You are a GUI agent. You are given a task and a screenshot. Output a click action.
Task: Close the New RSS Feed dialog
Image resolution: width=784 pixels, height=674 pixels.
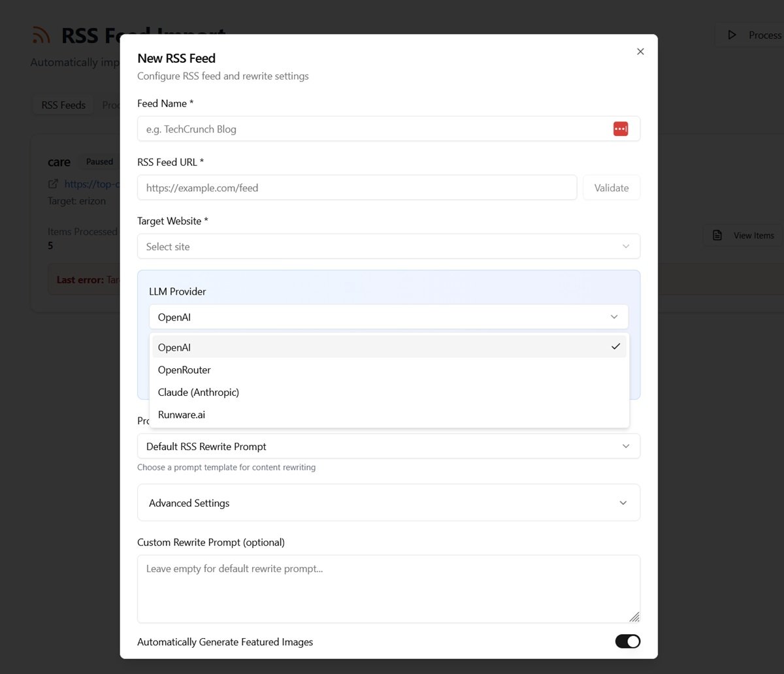coord(640,51)
